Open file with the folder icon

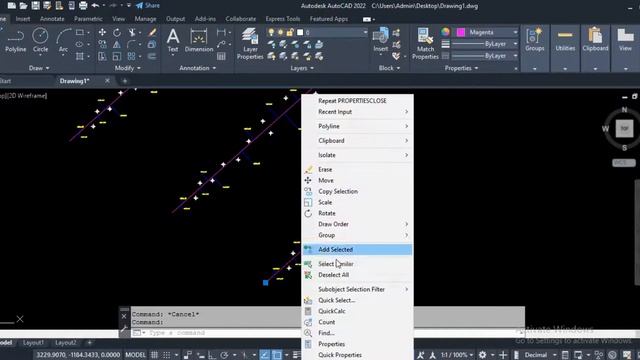pyautogui.click(x=24, y=6)
